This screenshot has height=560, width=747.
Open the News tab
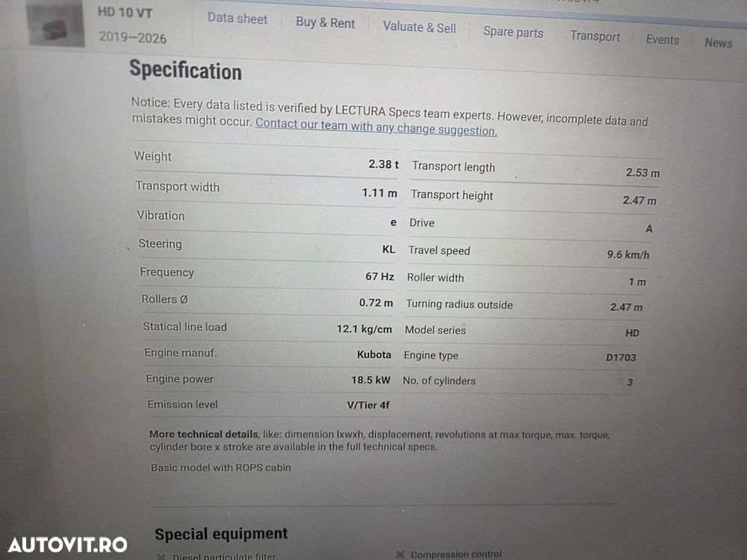coord(718,43)
